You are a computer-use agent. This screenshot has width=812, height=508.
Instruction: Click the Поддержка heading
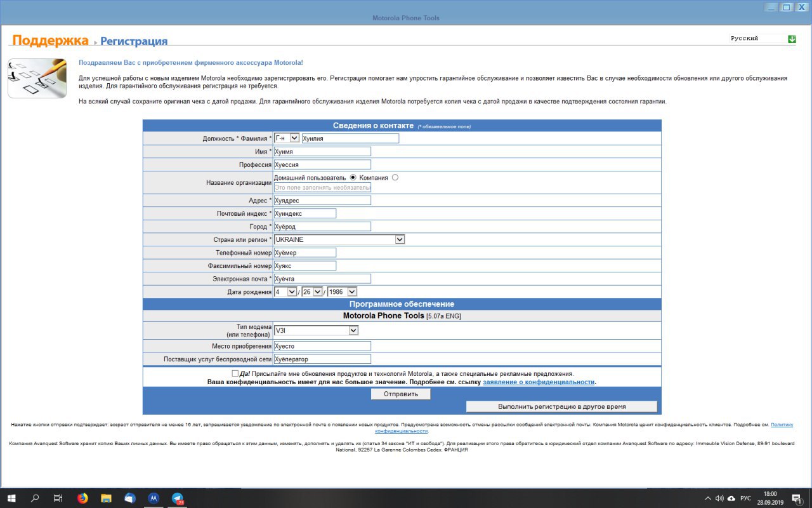(x=50, y=41)
